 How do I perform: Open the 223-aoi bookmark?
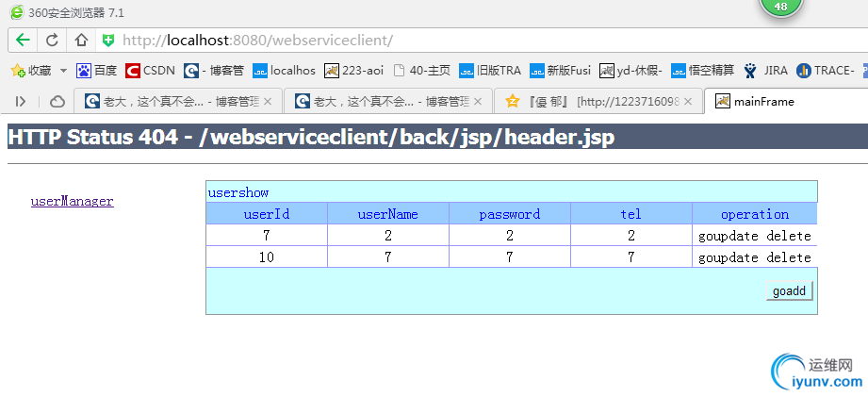353,71
